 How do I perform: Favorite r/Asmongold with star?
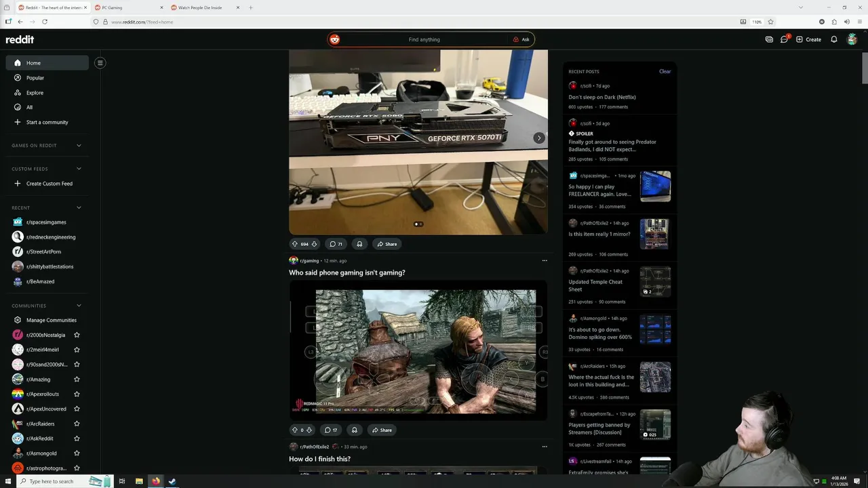77,453
